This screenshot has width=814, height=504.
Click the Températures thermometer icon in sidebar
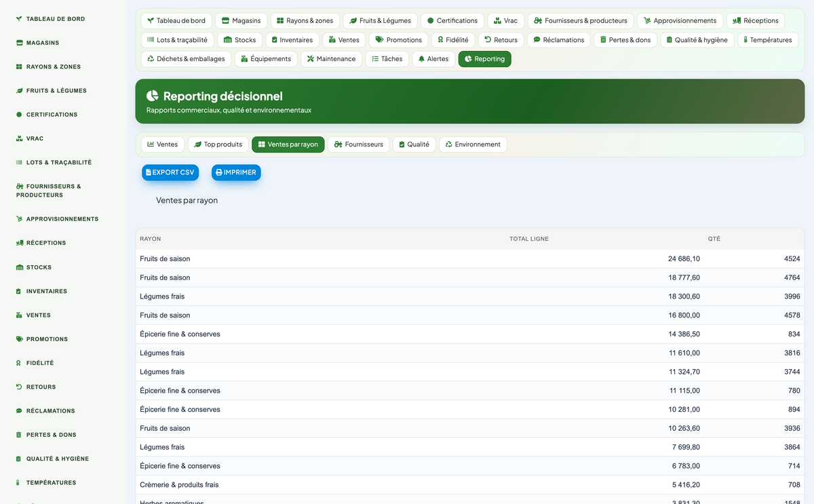[x=19, y=483]
